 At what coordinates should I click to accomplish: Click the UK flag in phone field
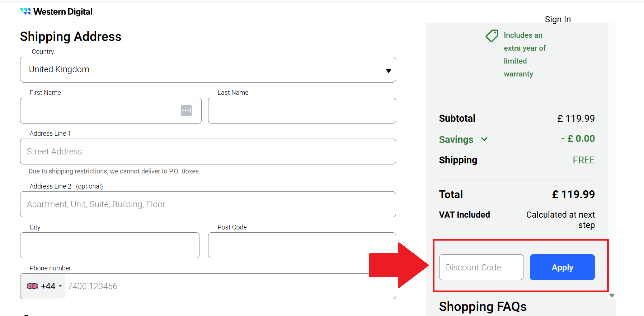[32, 286]
